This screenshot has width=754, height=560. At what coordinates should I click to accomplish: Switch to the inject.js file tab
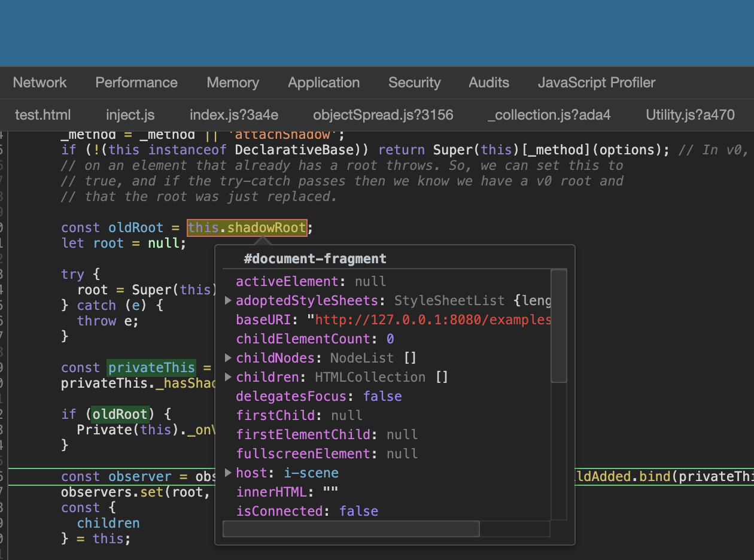point(130,115)
